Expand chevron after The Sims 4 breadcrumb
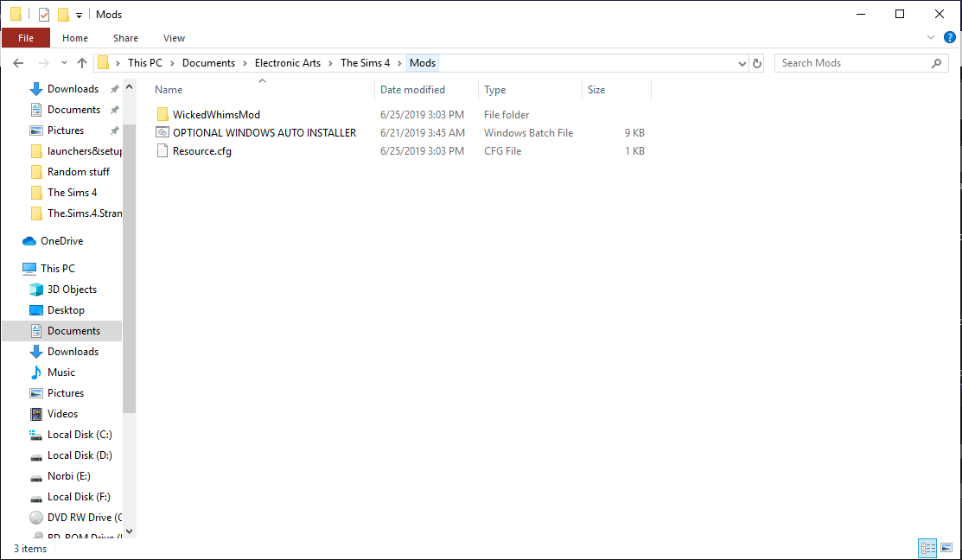 (400, 63)
